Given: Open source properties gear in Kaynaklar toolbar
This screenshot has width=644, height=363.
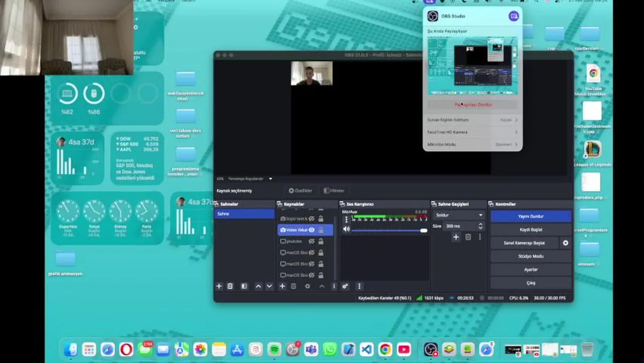Looking at the screenshot, I should click(x=307, y=286).
